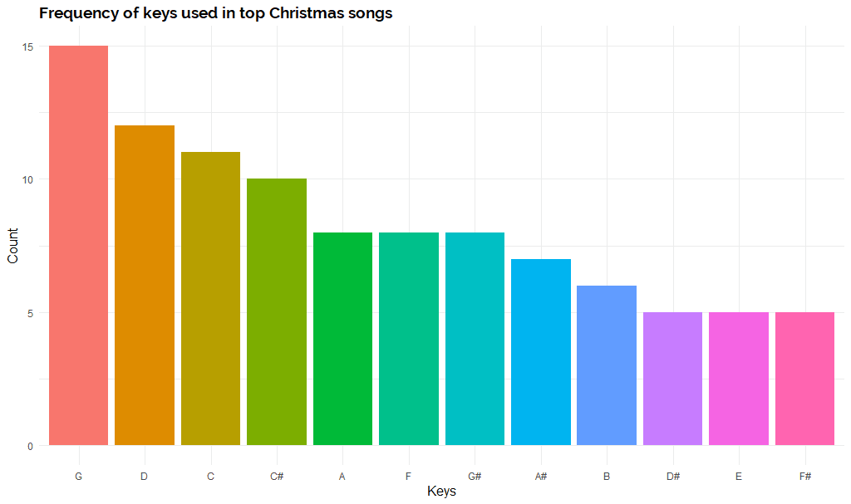Click the teal bar for key F

[408, 339]
